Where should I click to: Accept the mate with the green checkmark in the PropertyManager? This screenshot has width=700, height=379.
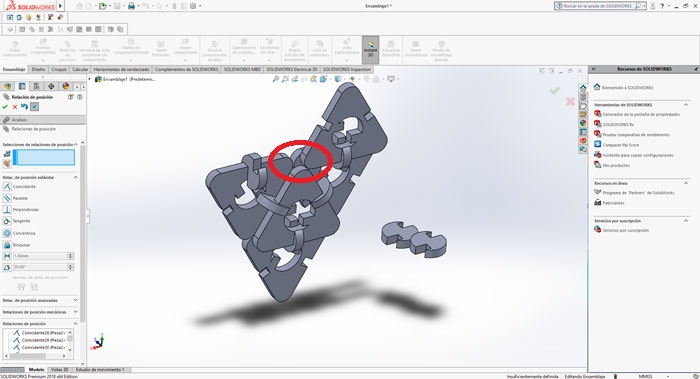click(x=5, y=107)
